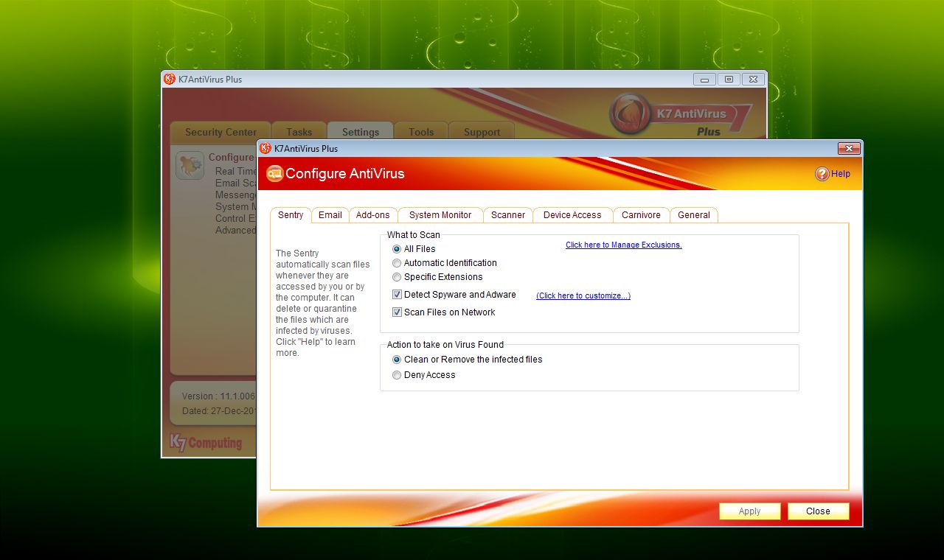Click the Manage Exclusions link
The width and height of the screenshot is (944, 560).
pos(624,245)
